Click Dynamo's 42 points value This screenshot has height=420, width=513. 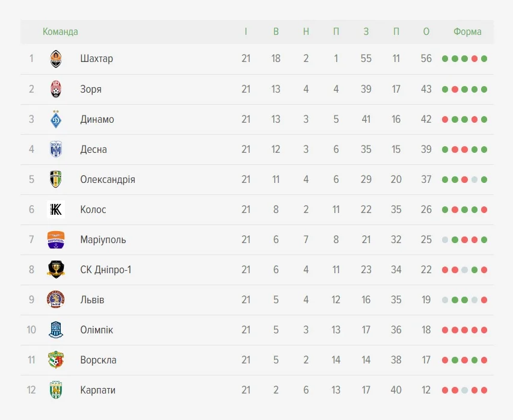[426, 119]
